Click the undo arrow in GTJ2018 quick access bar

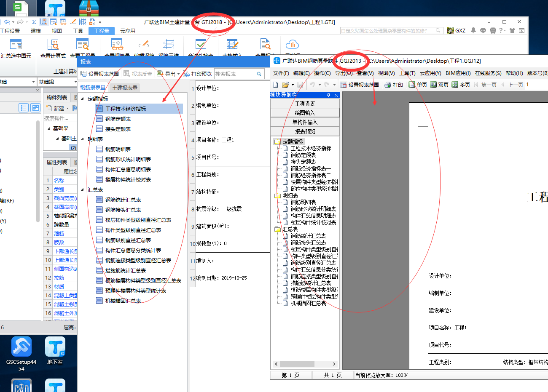click(7, 22)
